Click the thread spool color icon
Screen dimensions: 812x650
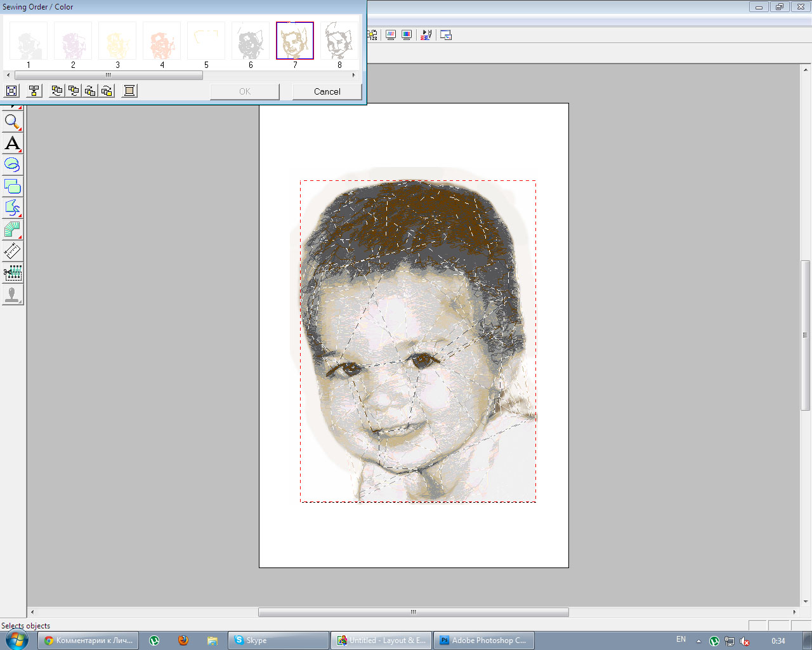pyautogui.click(x=129, y=91)
